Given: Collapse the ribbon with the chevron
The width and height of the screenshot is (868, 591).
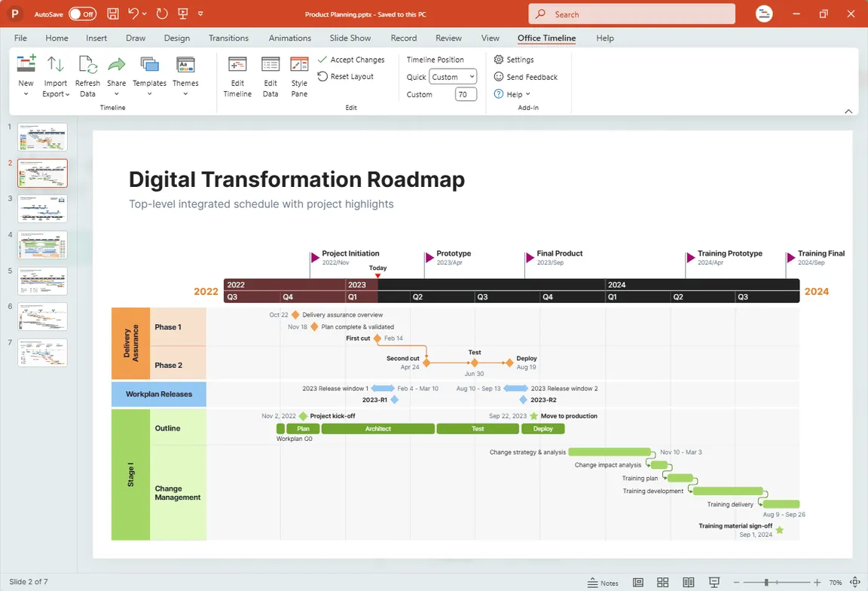Looking at the screenshot, I should (848, 111).
